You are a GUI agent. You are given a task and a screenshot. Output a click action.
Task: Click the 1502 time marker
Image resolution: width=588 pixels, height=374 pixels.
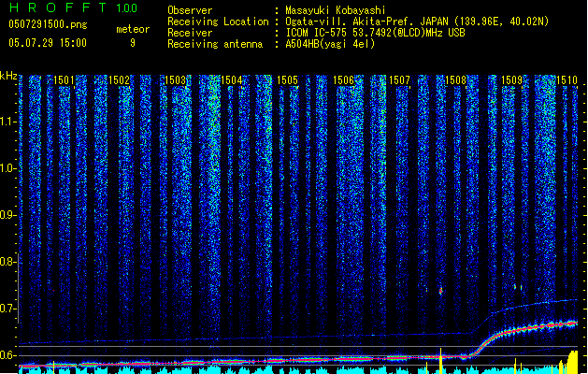[x=120, y=80]
